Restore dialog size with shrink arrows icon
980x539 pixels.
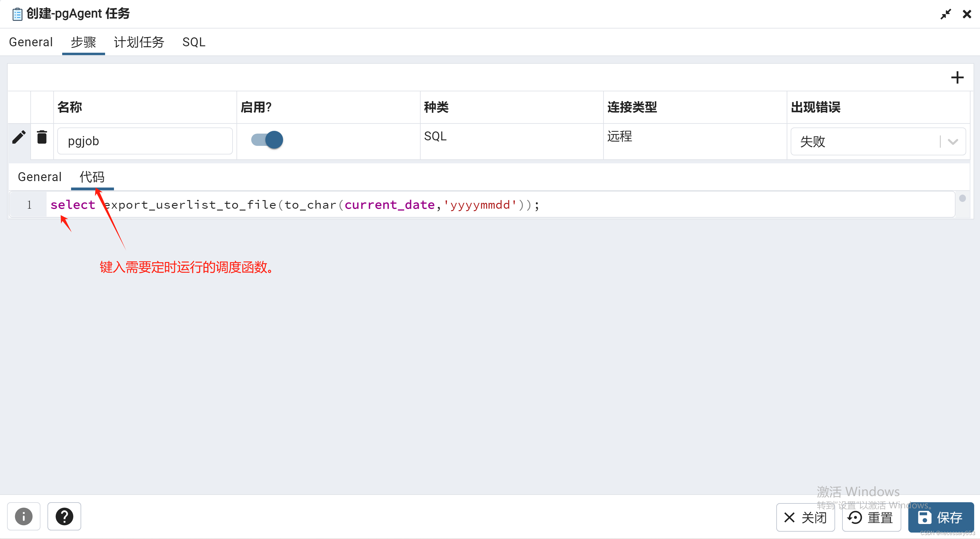[946, 14]
